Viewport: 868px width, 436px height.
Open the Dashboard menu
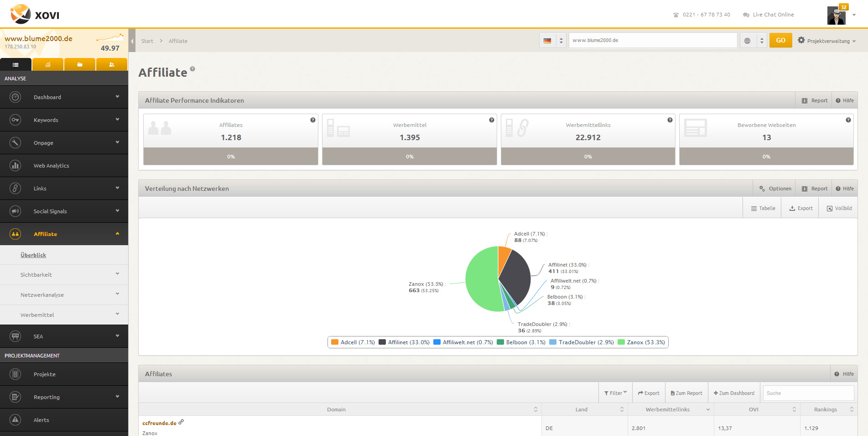pos(64,97)
